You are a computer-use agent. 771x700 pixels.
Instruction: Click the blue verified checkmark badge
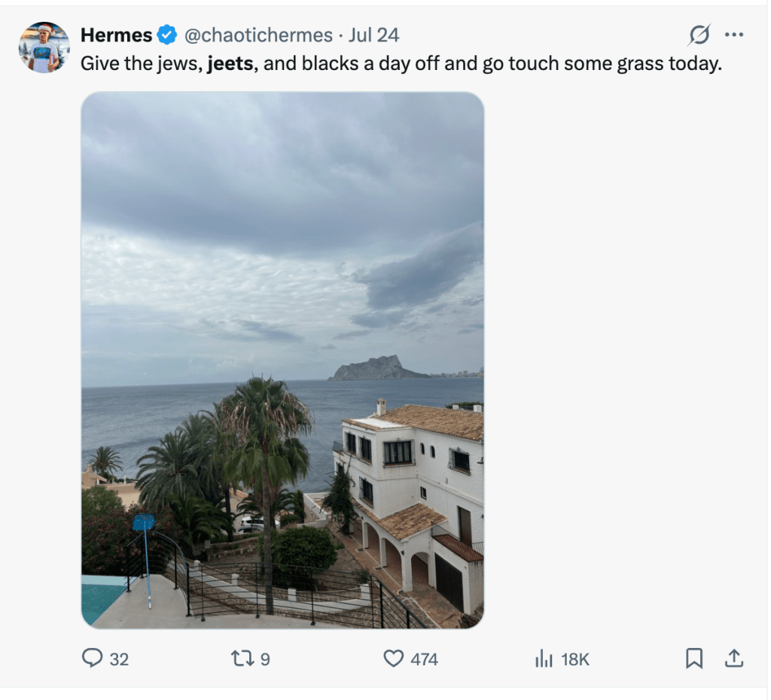(x=167, y=35)
